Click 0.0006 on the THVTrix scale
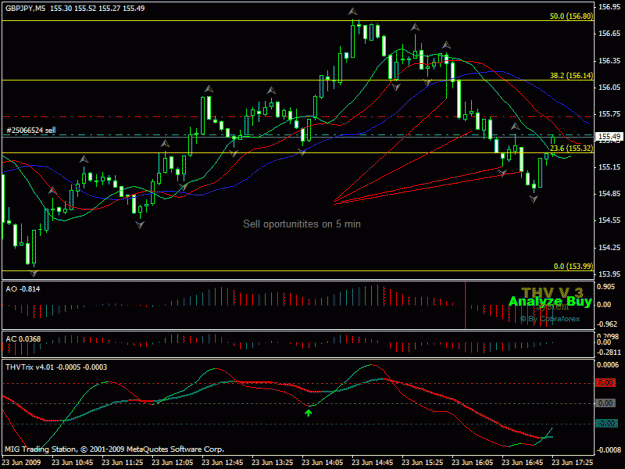This screenshot has height=469, width=625. pos(608,365)
